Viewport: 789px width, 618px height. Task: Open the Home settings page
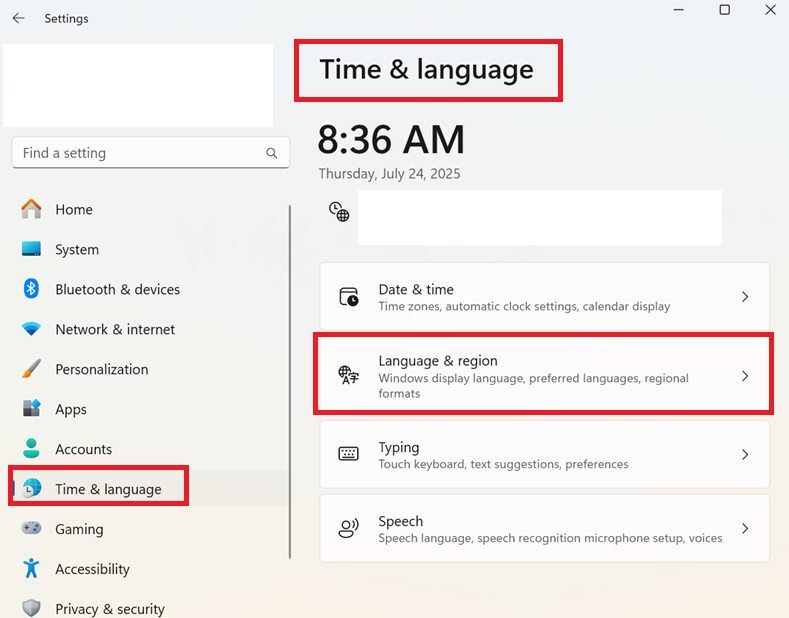[x=148, y=209]
